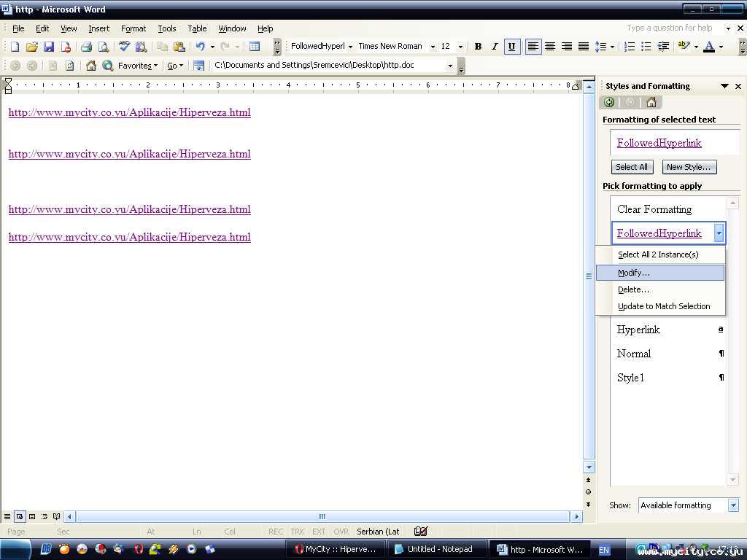The height and width of the screenshot is (560, 747).
Task: Click the Save floppy disk icon
Action: (49, 47)
